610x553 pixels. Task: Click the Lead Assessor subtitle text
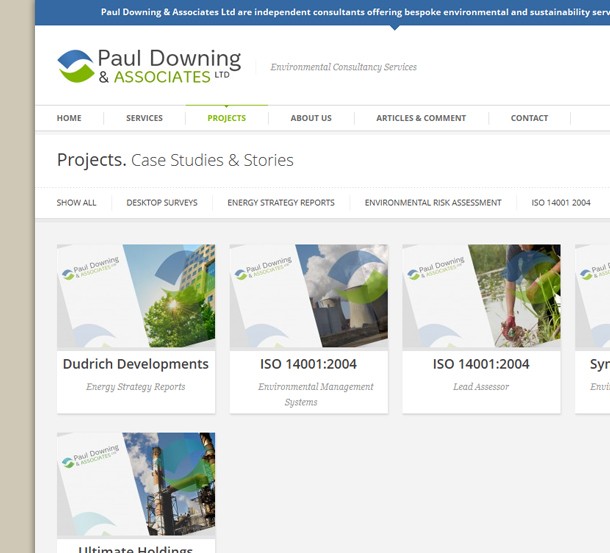pyautogui.click(x=481, y=387)
